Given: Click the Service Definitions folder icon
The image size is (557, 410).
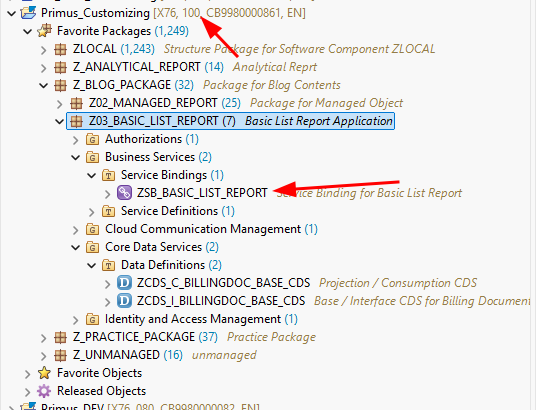Looking at the screenshot, I should click(108, 211).
